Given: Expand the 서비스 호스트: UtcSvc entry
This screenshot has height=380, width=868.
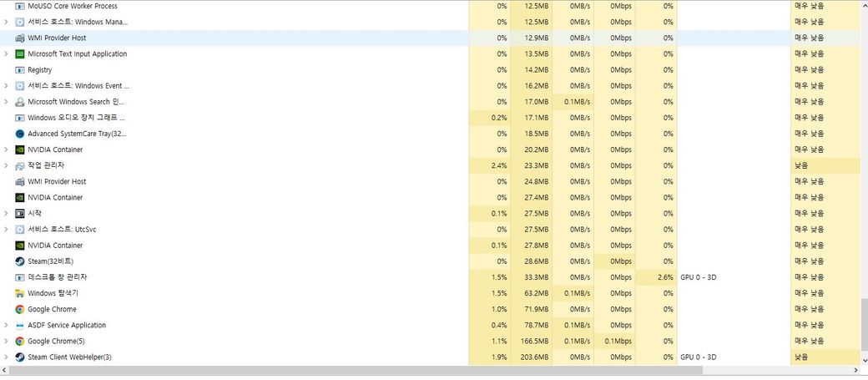Looking at the screenshot, I should click(7, 230).
